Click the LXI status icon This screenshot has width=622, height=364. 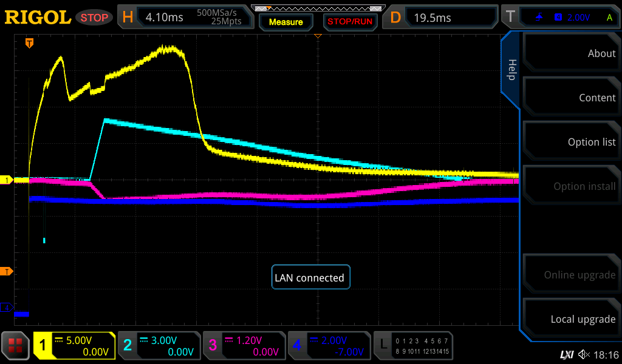coord(566,354)
